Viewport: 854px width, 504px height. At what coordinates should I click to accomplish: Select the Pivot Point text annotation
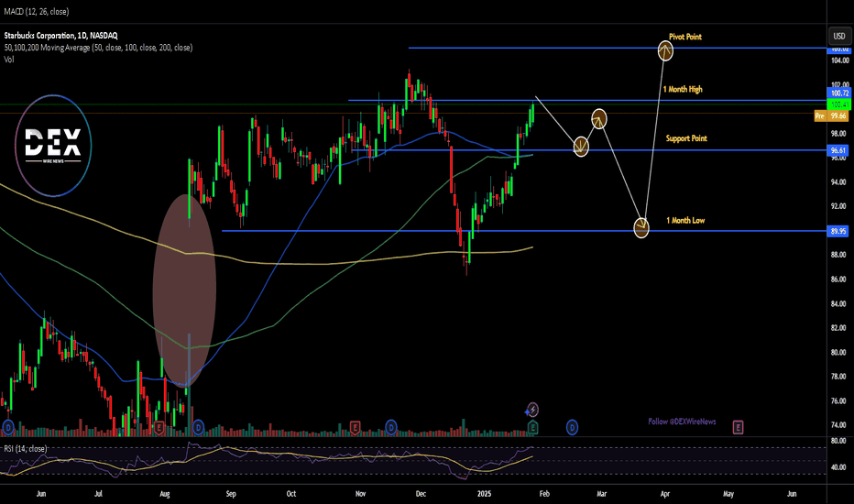[685, 37]
